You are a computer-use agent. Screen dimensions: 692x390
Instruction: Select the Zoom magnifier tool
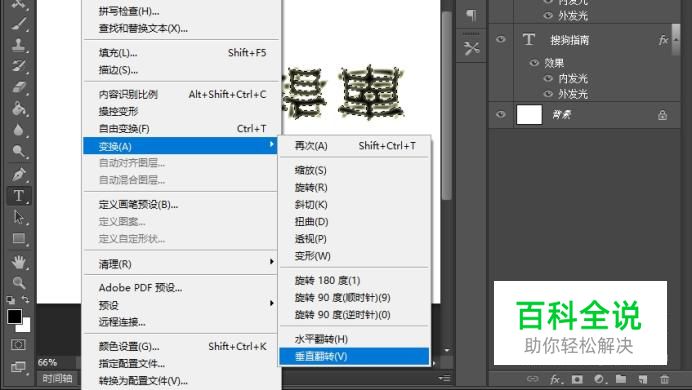pos(18,282)
